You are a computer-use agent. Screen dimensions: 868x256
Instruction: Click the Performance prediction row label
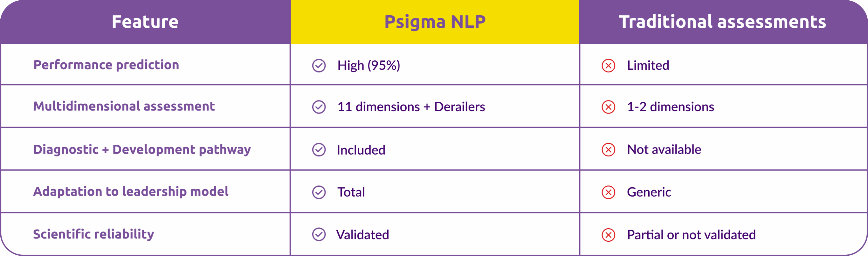(x=106, y=65)
